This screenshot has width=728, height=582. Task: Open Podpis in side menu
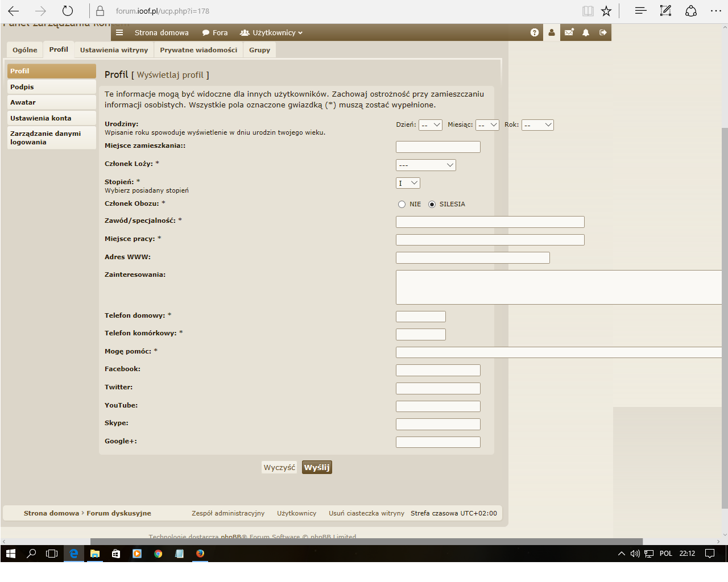click(52, 87)
